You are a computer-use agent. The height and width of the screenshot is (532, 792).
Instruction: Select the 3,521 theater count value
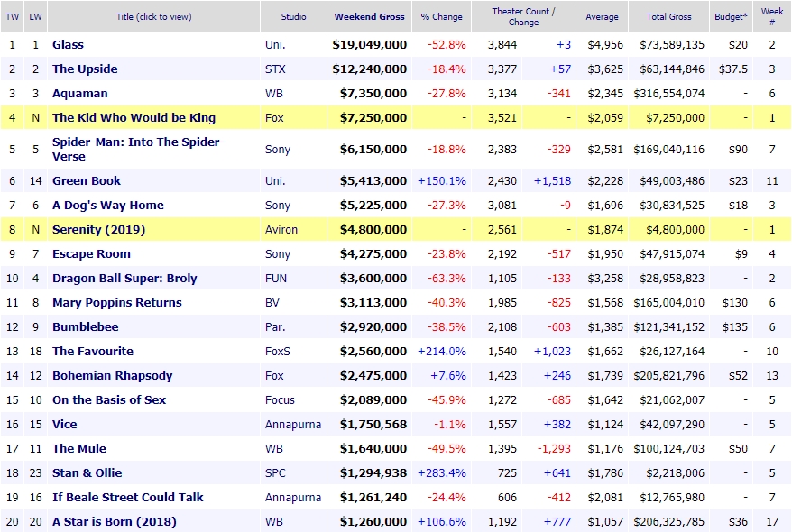point(502,117)
